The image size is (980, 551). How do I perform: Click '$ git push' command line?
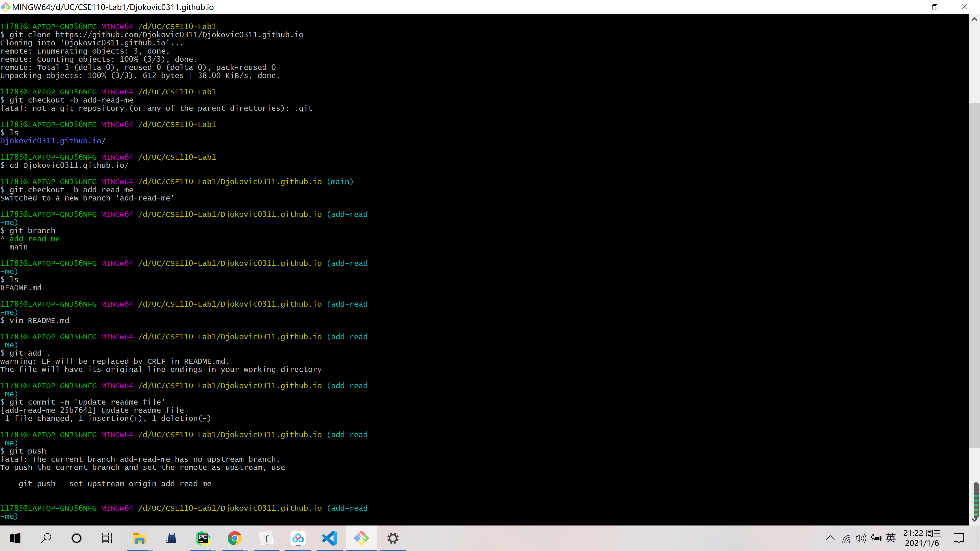(x=23, y=451)
